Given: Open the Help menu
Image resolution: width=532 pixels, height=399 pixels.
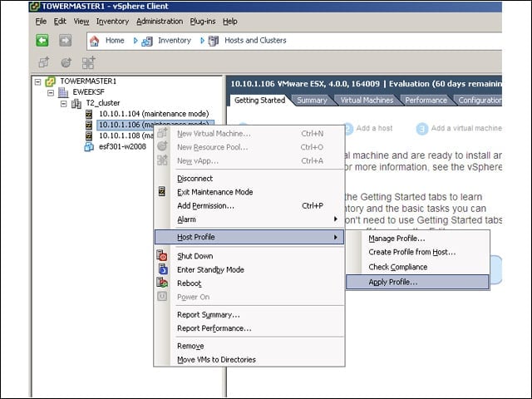Looking at the screenshot, I should tap(229, 22).
